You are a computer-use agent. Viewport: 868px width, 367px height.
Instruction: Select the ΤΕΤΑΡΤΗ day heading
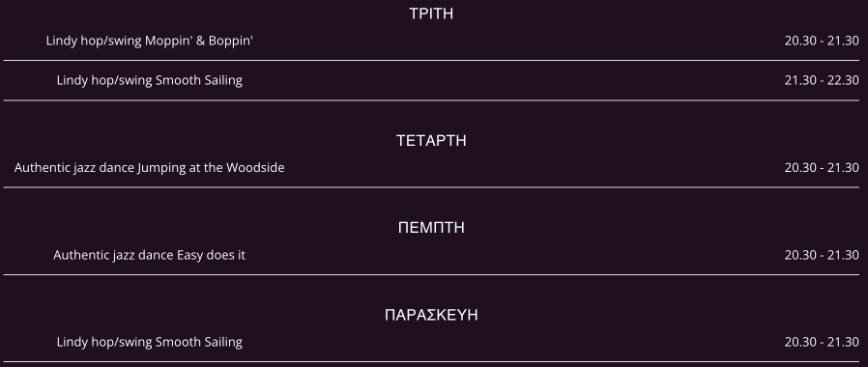431,141
